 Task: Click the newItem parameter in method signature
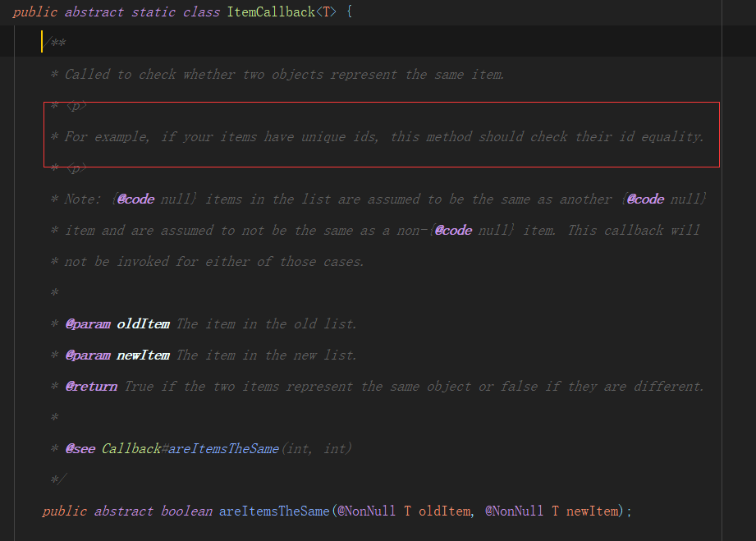coord(592,511)
